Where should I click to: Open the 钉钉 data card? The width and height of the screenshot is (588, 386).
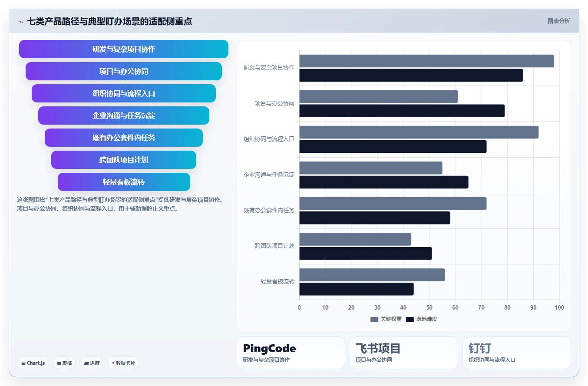point(517,353)
